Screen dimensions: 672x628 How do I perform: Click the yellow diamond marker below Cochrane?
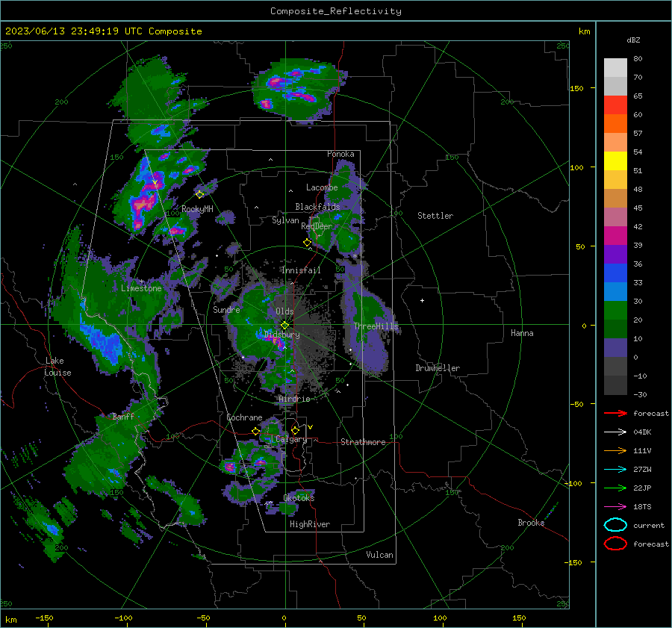(x=256, y=432)
